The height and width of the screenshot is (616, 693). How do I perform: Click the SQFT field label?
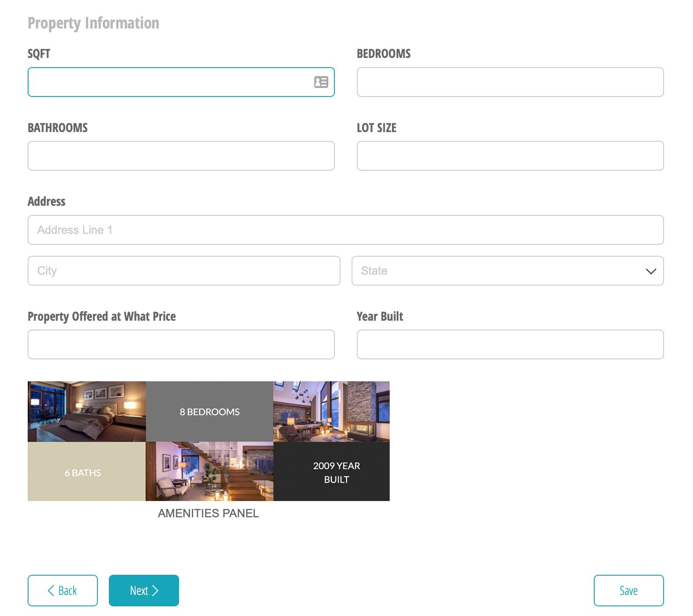(39, 54)
